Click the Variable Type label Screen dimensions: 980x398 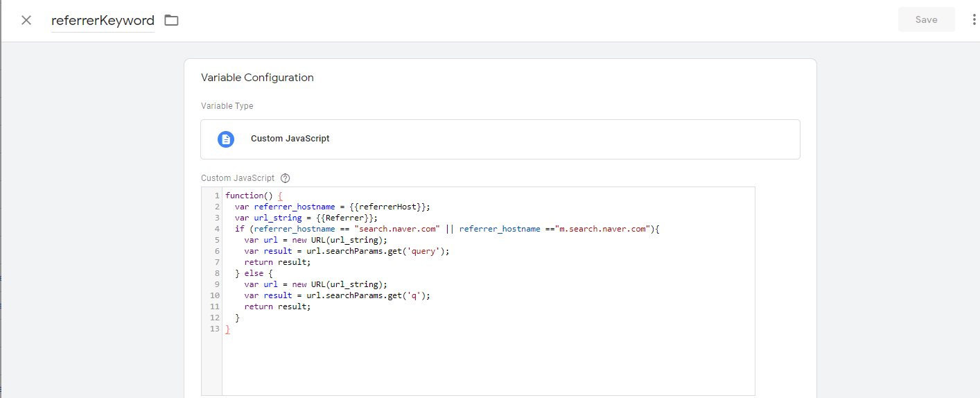[x=227, y=106]
